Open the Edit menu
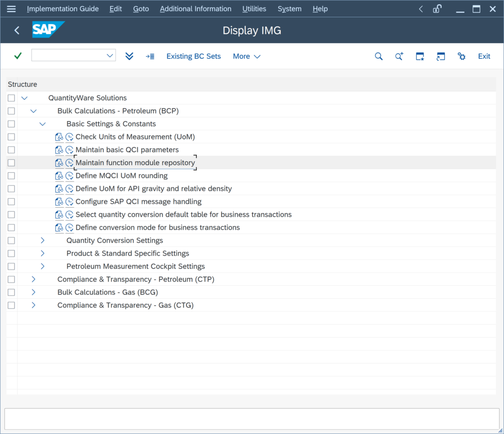This screenshot has height=434, width=504. 115,9
